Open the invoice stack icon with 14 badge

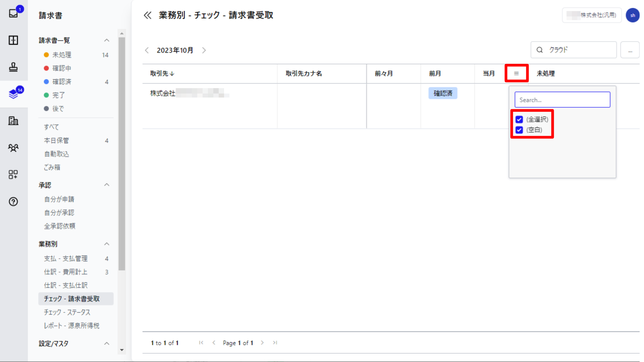coord(13,94)
